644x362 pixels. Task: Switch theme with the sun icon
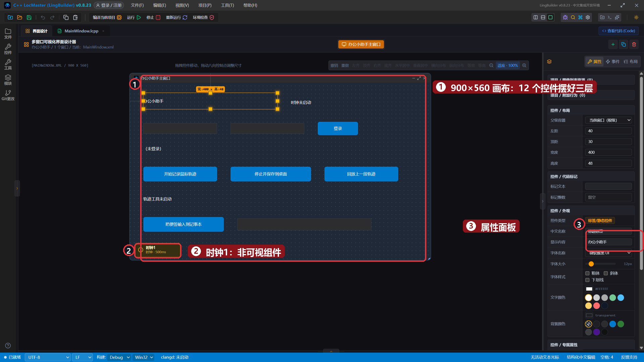tap(636, 17)
